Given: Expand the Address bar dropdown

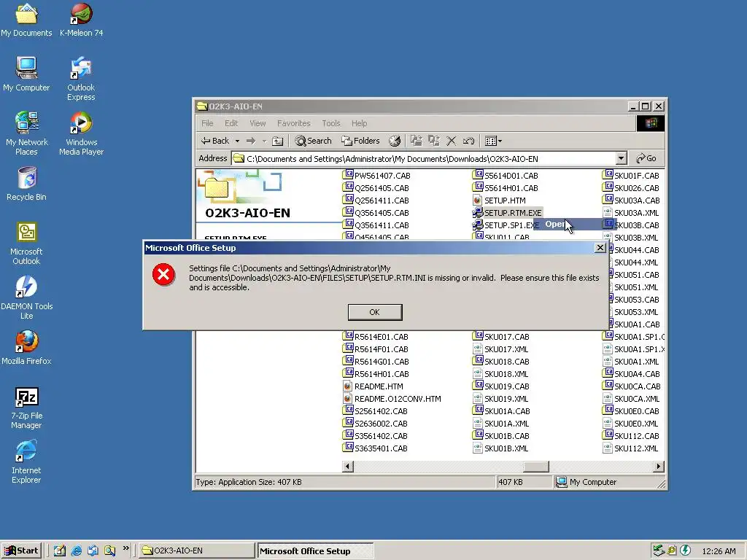Looking at the screenshot, I should tap(621, 158).
